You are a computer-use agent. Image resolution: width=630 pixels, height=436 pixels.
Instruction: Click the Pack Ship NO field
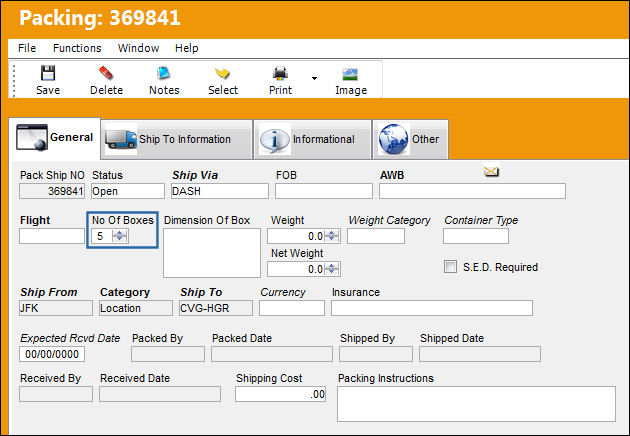(52, 191)
